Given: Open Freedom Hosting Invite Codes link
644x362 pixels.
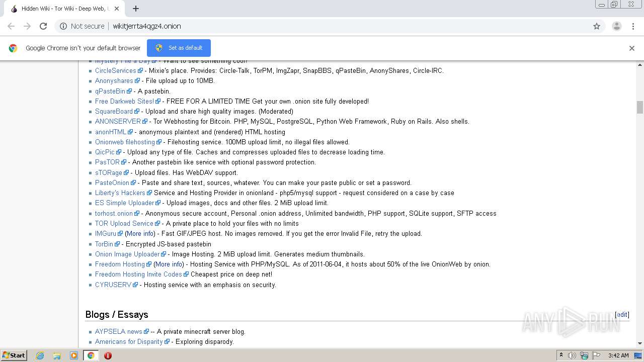Looking at the screenshot, I should 138,275.
